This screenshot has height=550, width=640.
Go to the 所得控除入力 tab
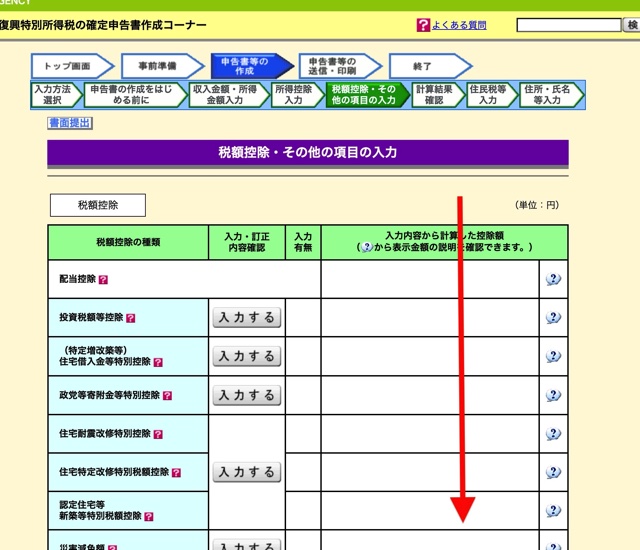(293, 95)
